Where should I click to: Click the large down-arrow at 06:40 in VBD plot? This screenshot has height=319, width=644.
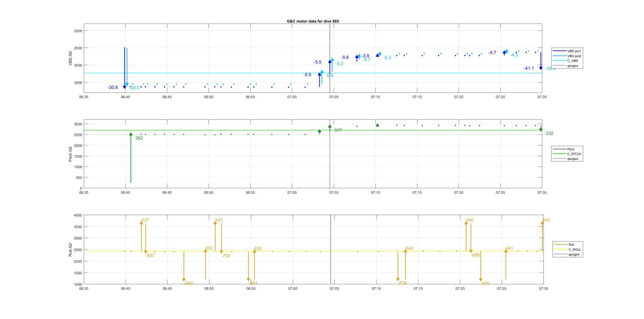point(125,68)
